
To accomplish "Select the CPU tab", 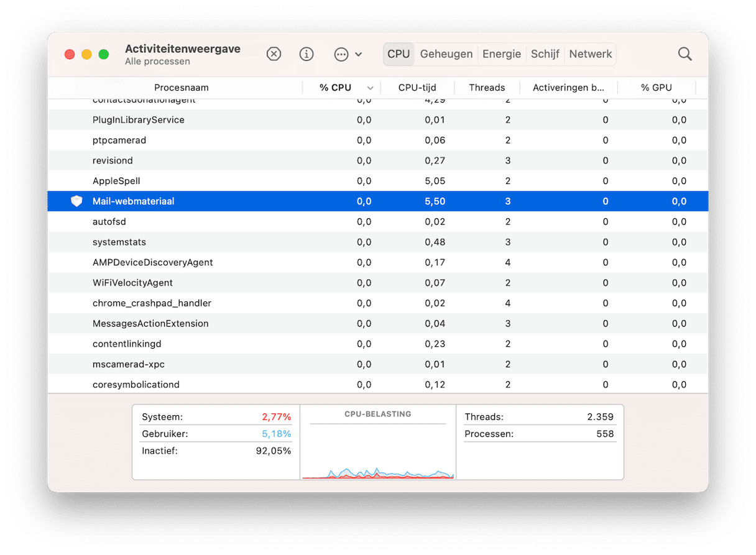I will point(399,54).
